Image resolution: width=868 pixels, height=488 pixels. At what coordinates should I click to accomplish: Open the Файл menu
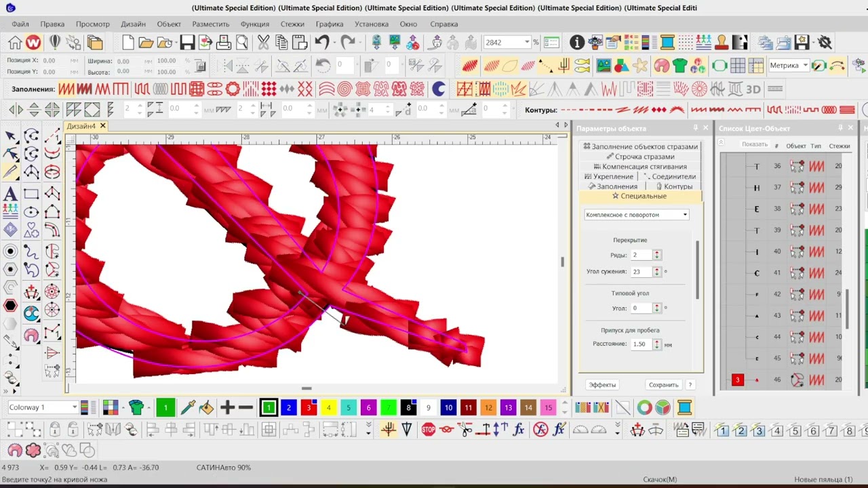[20, 24]
